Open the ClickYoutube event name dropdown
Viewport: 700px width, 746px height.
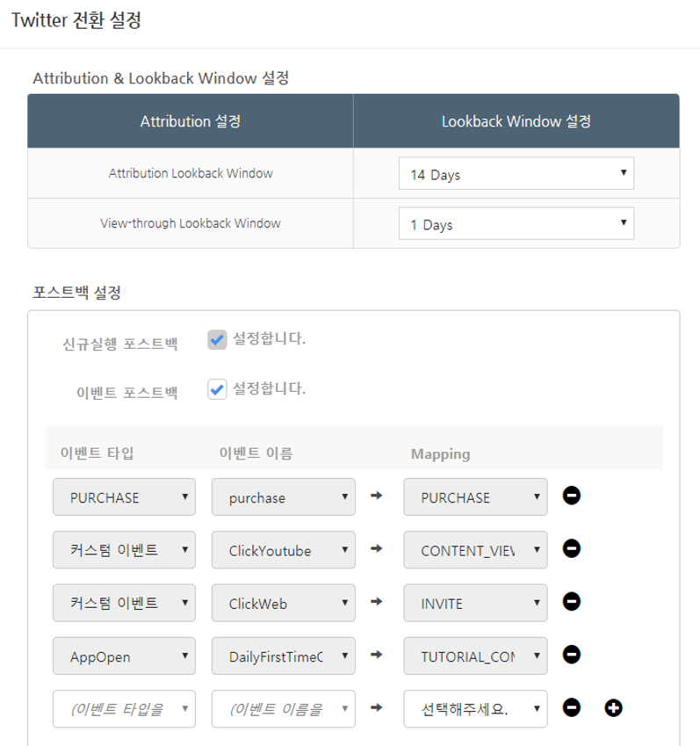coord(284,550)
